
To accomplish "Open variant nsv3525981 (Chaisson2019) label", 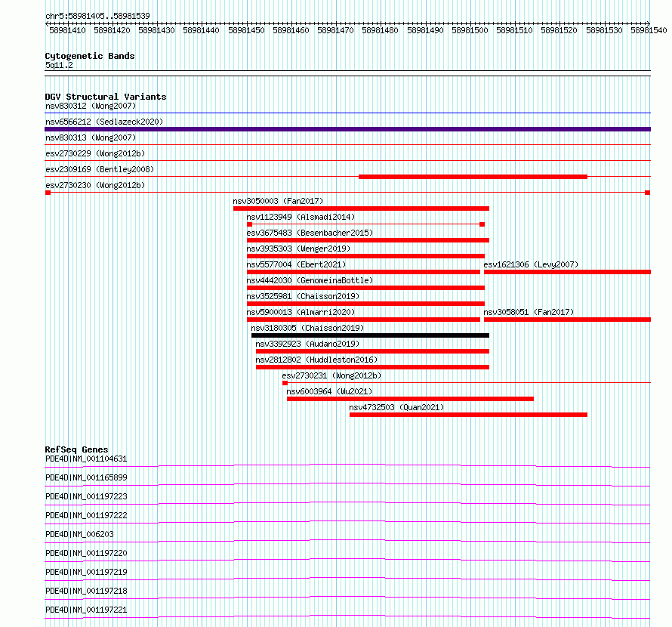I will [x=303, y=296].
